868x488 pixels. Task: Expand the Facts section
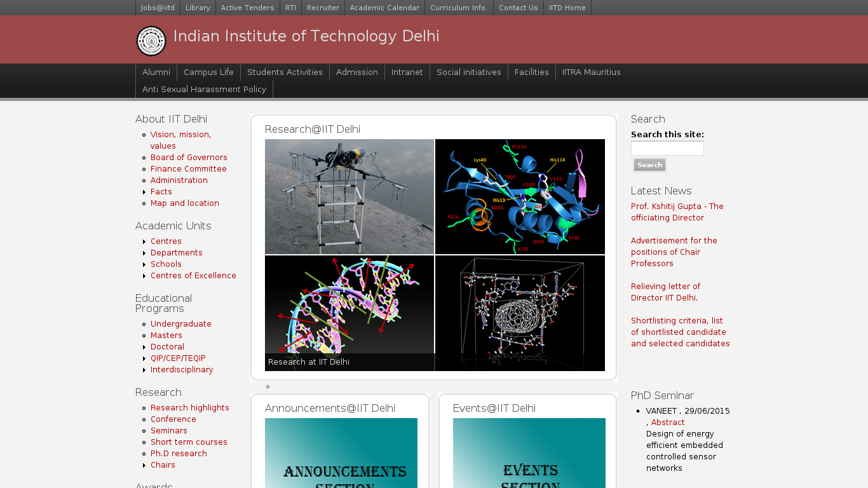(x=161, y=191)
